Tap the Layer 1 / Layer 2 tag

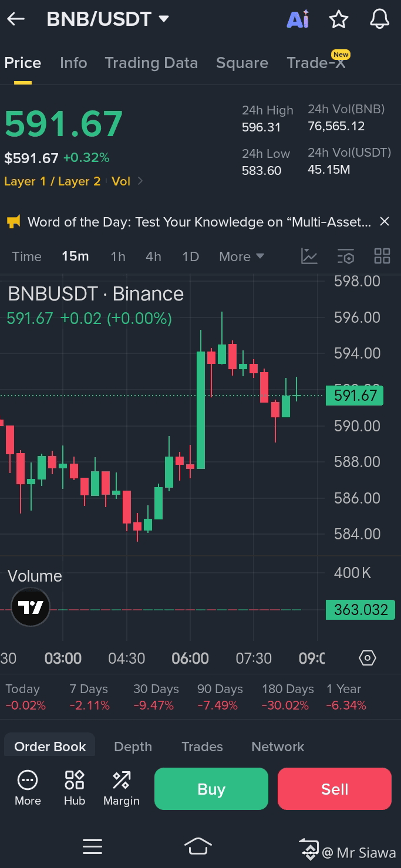52,181
